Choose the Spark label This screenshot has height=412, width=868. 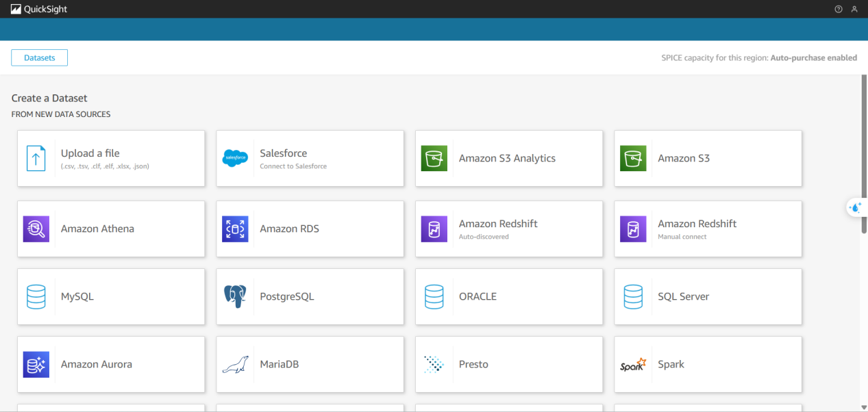pyautogui.click(x=671, y=364)
